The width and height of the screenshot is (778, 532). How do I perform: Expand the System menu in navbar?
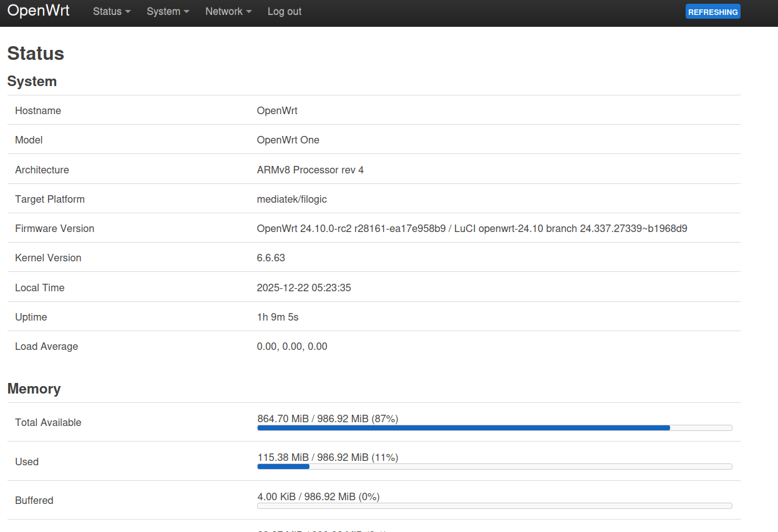167,12
